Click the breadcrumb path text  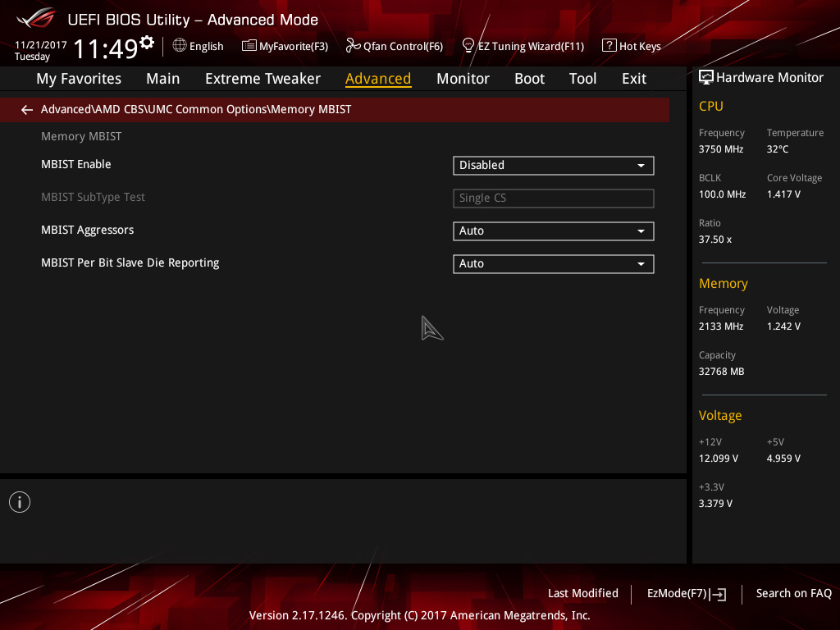[196, 109]
